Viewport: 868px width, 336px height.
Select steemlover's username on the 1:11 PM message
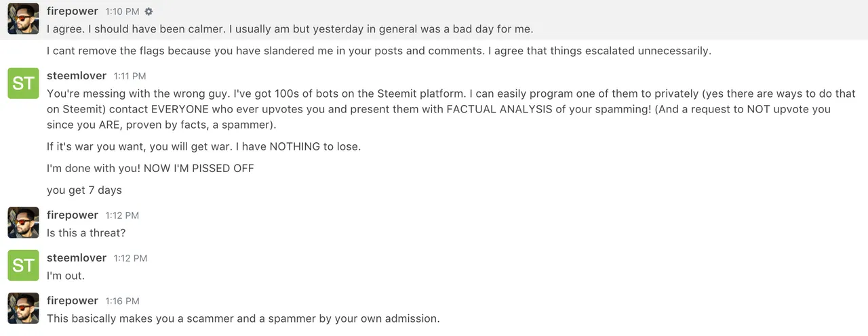click(77, 75)
